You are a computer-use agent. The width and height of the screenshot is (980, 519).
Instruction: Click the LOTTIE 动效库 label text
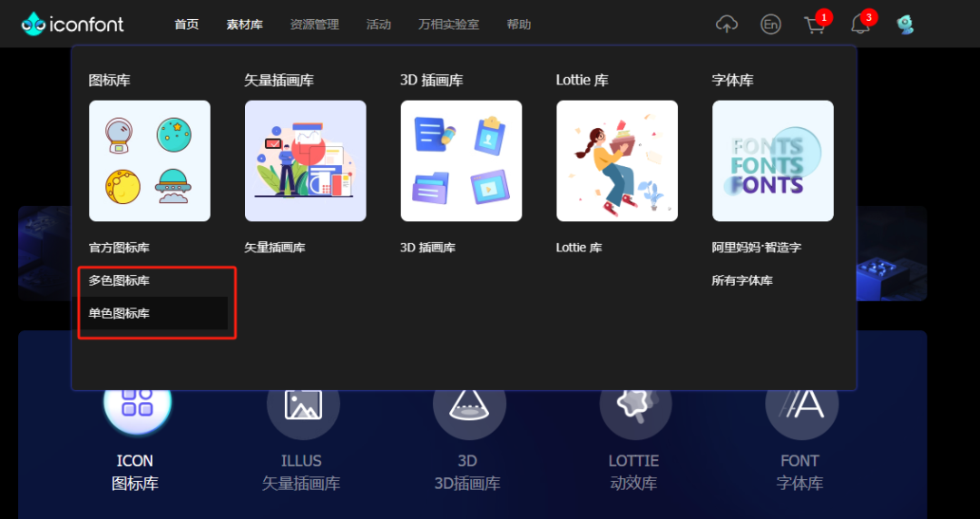[x=633, y=472]
